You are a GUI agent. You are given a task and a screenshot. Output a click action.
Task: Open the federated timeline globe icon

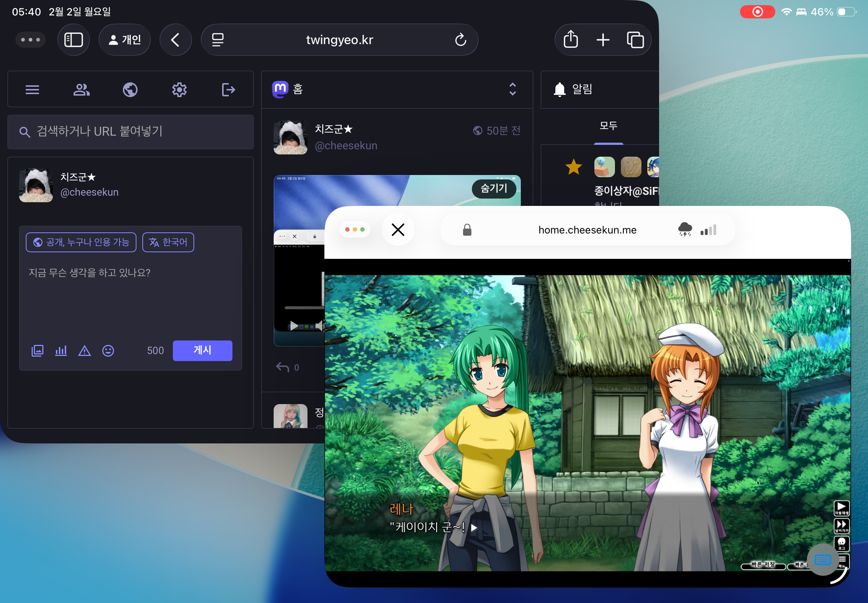(x=130, y=90)
